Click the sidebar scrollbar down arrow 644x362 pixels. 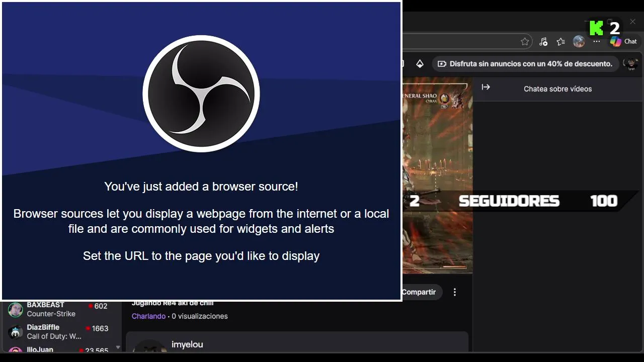point(118,347)
